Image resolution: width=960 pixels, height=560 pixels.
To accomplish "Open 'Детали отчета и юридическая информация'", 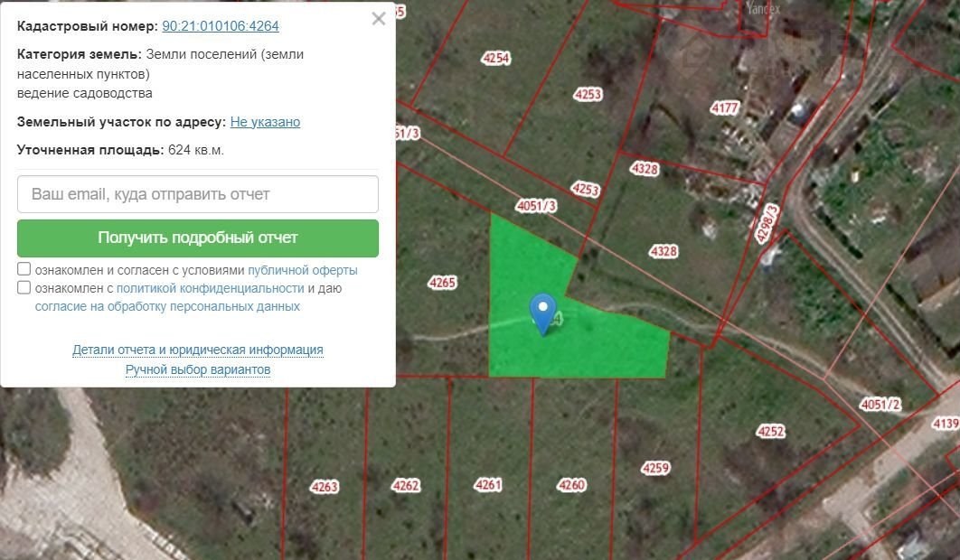I will 198,350.
